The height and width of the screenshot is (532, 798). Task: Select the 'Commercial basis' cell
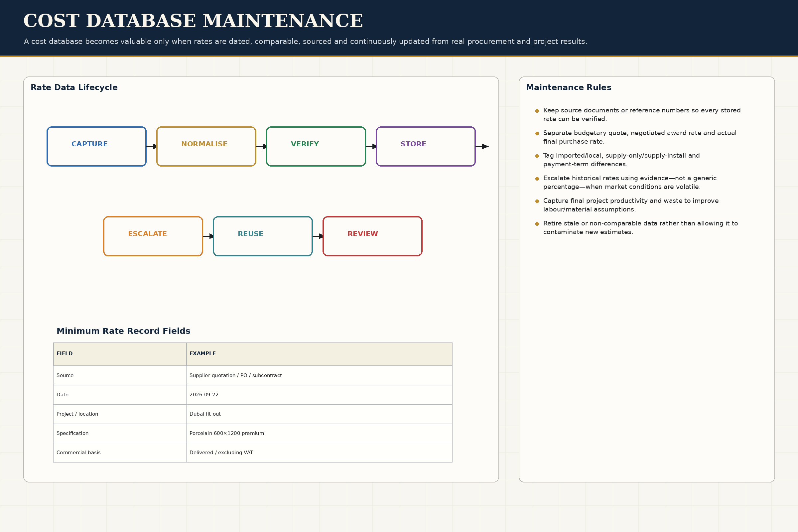point(120,453)
